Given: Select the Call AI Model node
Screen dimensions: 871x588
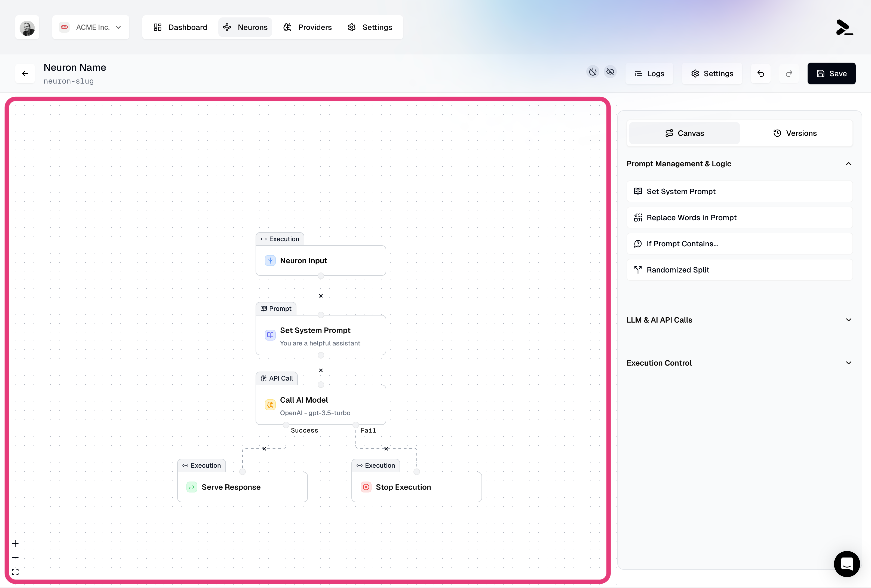Looking at the screenshot, I should click(x=320, y=405).
